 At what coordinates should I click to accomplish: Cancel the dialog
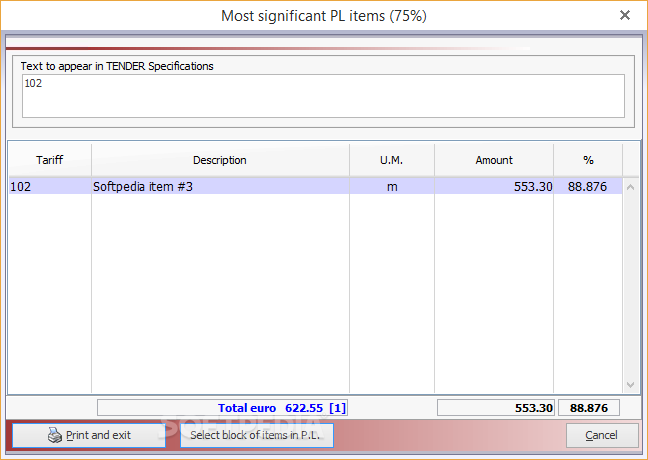pyautogui.click(x=602, y=435)
